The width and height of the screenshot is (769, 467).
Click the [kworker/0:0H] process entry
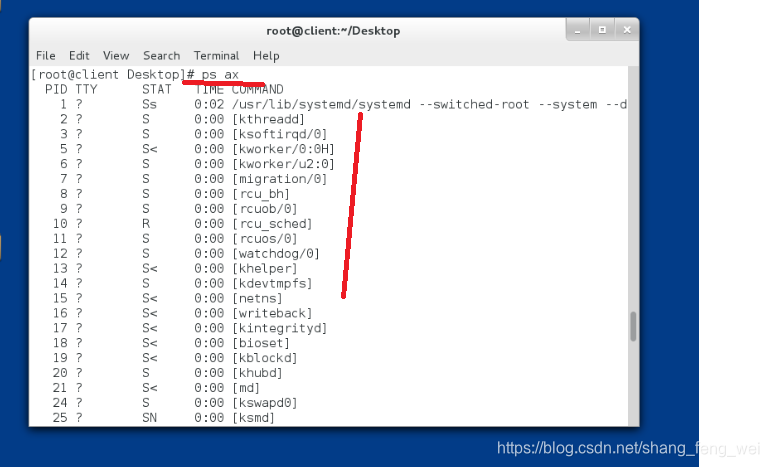click(x=283, y=149)
